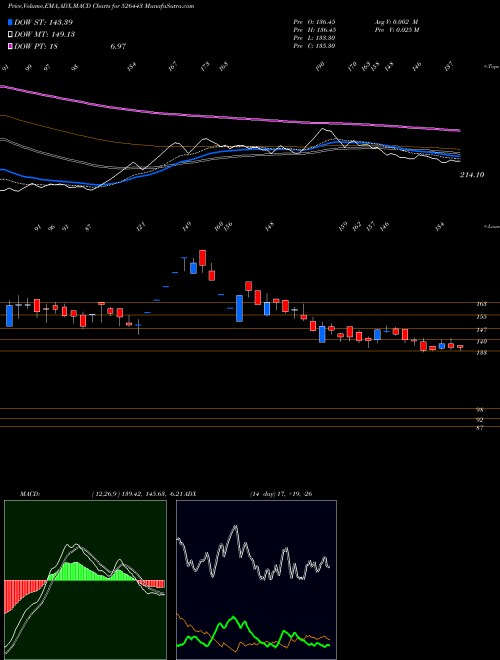
Task: Open the dark blue ADX indicator panel
Action: [x=256, y=580]
